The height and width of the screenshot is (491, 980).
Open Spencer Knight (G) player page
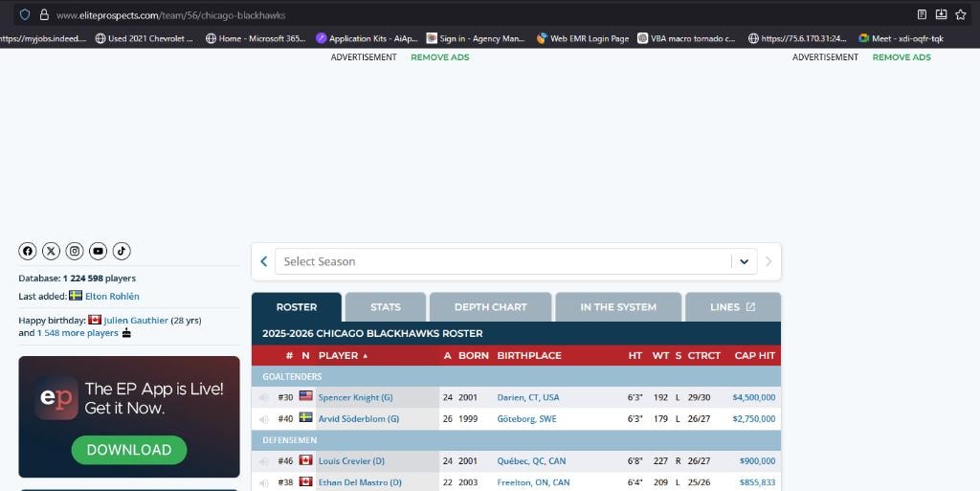[x=356, y=397]
